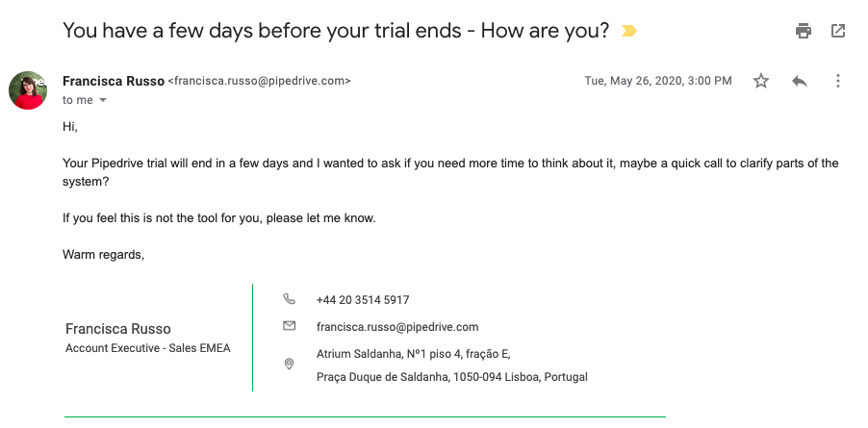Image resolution: width=868 pixels, height=428 pixels.
Task: Click Francisca Russo name in signature block
Action: (x=118, y=329)
